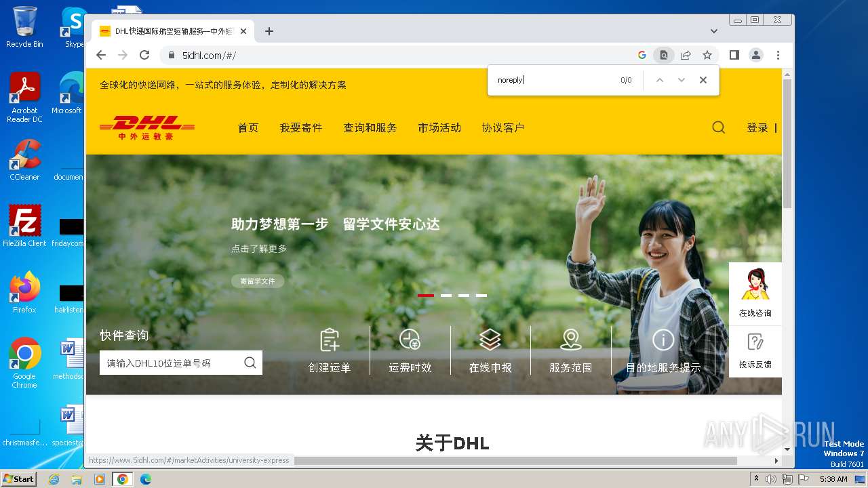Jump to previous find result arrow
The image size is (868, 488).
(659, 80)
